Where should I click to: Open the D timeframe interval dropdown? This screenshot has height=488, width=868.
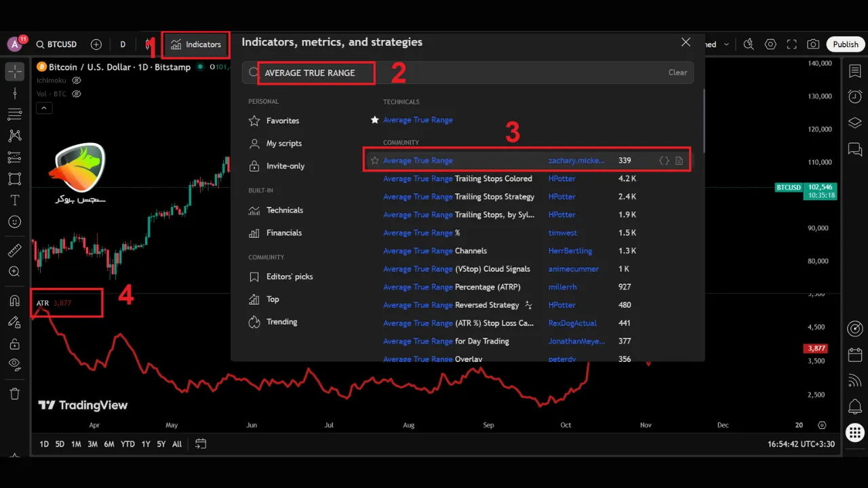[x=123, y=45]
